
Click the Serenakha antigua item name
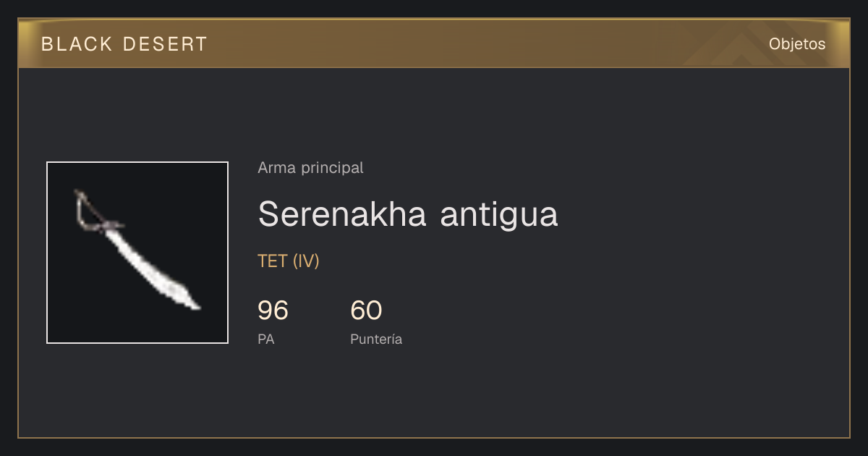tap(408, 214)
